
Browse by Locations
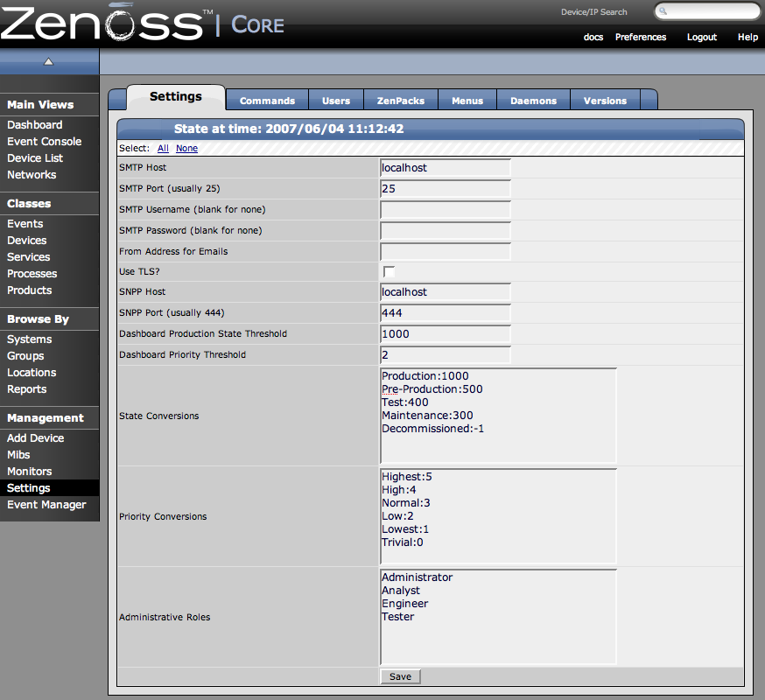[32, 373]
